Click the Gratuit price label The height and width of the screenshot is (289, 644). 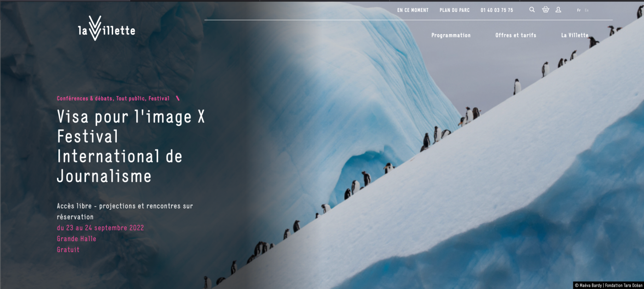pyautogui.click(x=68, y=250)
